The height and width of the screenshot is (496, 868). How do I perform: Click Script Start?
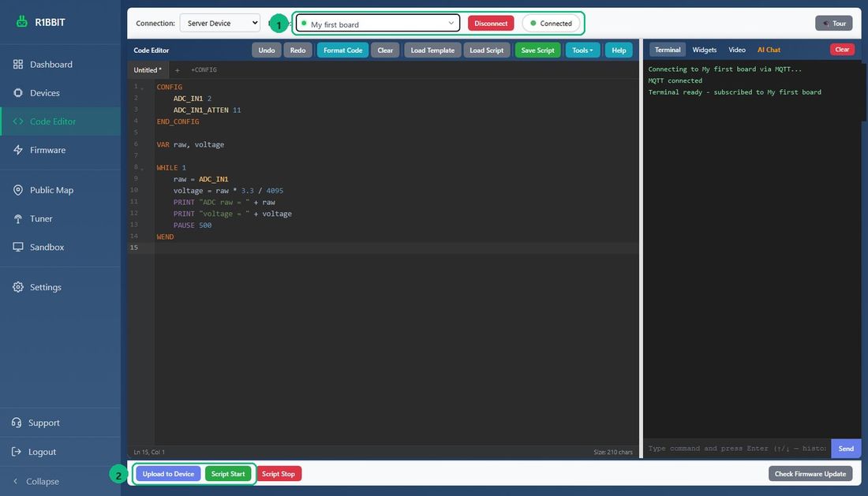pos(228,474)
